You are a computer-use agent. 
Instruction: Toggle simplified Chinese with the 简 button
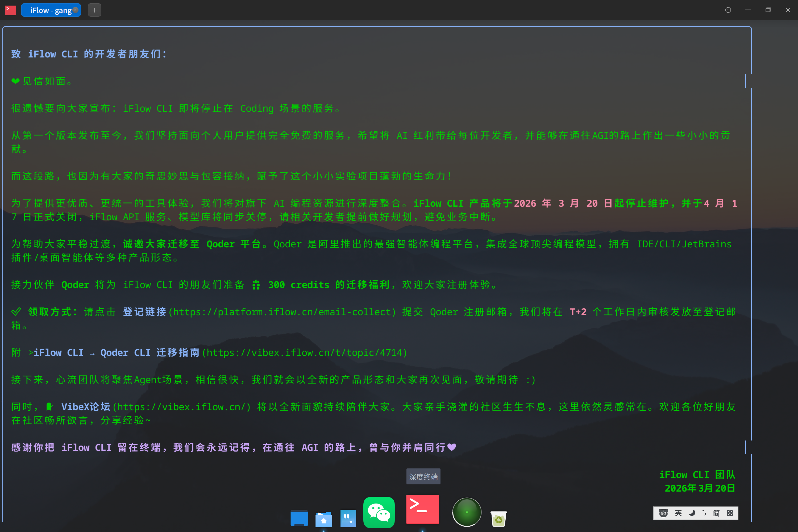[716, 513]
